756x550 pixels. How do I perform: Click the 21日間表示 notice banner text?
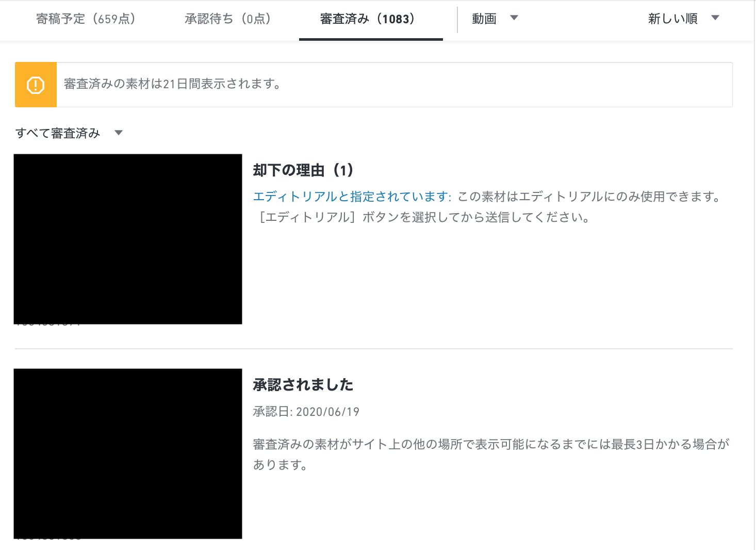[171, 84]
